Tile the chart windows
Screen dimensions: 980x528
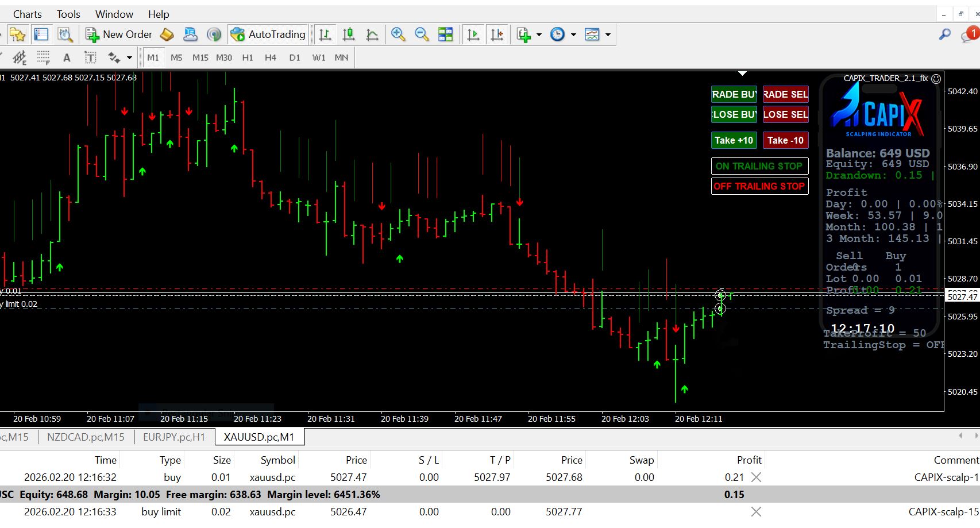[x=445, y=34]
